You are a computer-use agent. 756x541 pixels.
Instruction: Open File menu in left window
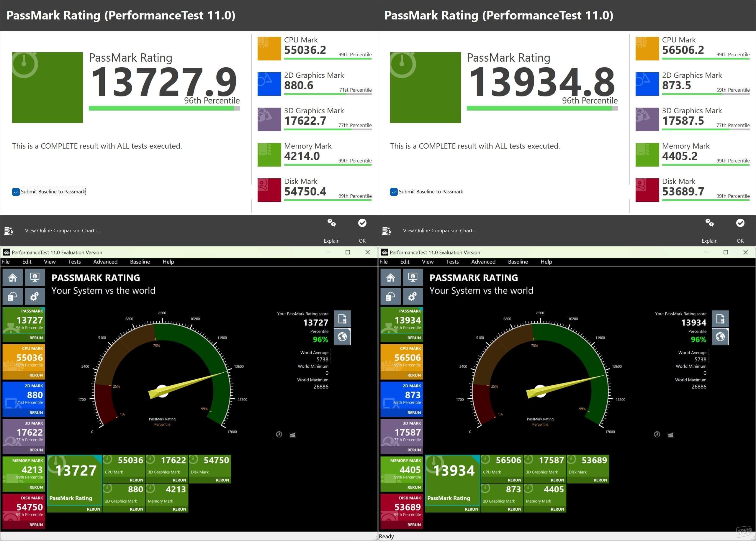(x=6, y=262)
